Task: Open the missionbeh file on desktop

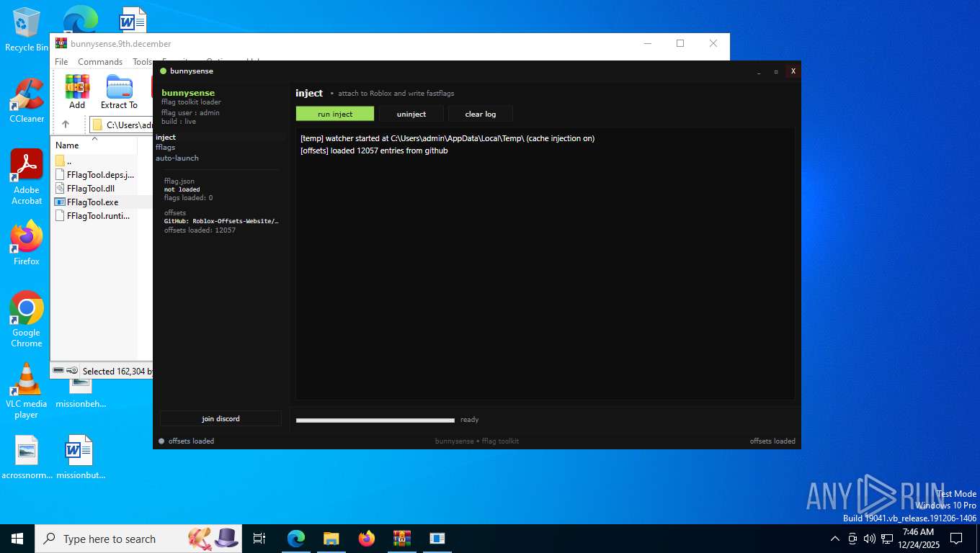Action: click(80, 392)
